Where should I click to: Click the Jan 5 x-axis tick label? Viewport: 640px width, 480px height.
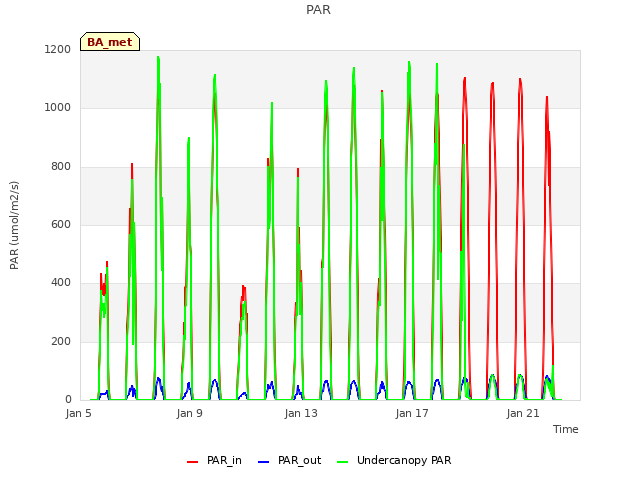(x=78, y=413)
